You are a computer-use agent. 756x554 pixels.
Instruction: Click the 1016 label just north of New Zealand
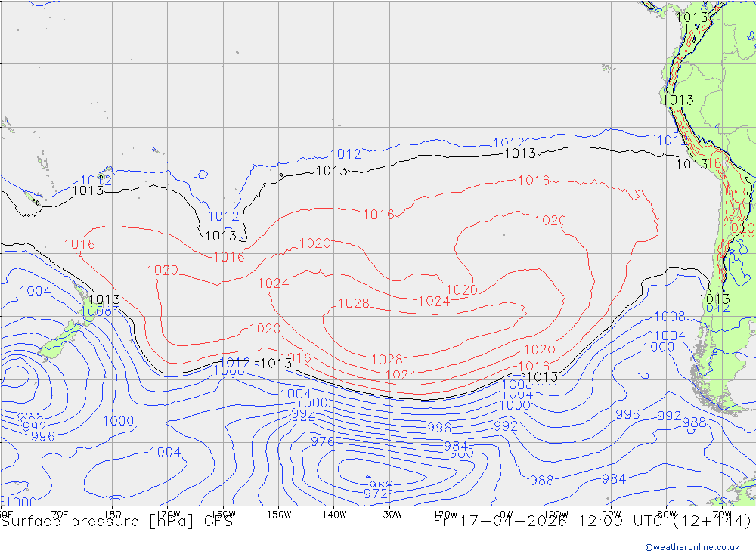(79, 244)
